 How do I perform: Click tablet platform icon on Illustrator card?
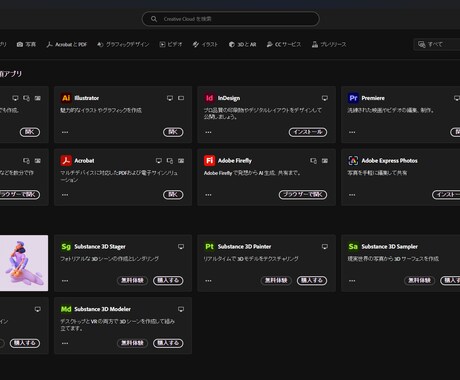click(181, 98)
